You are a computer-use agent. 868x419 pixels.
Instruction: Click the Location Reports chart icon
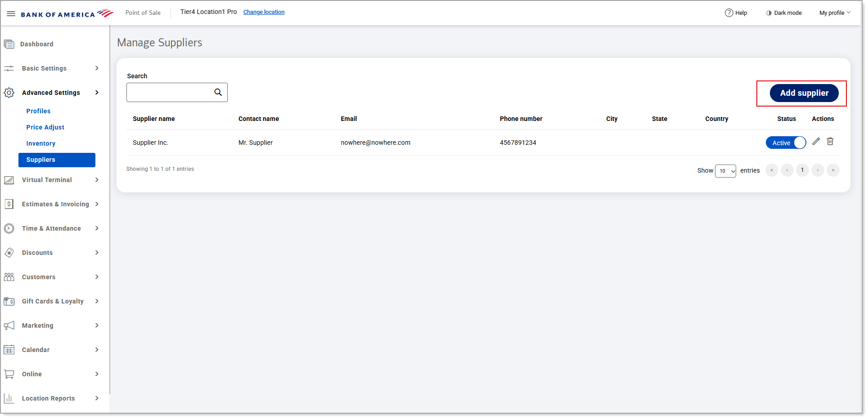[9, 398]
